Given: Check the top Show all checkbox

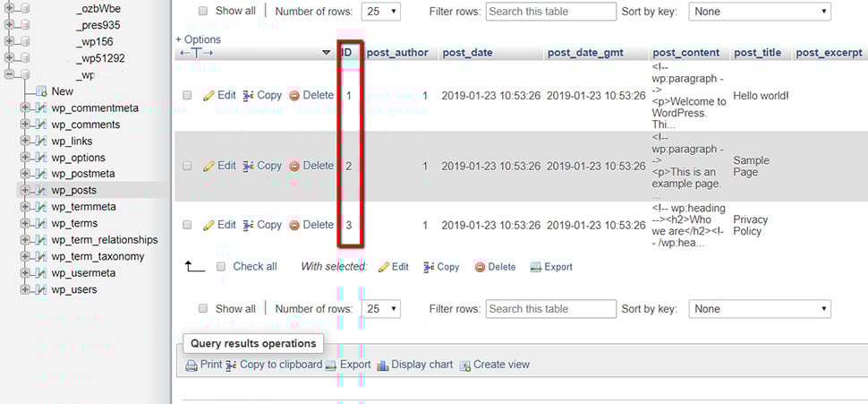Looking at the screenshot, I should [202, 11].
